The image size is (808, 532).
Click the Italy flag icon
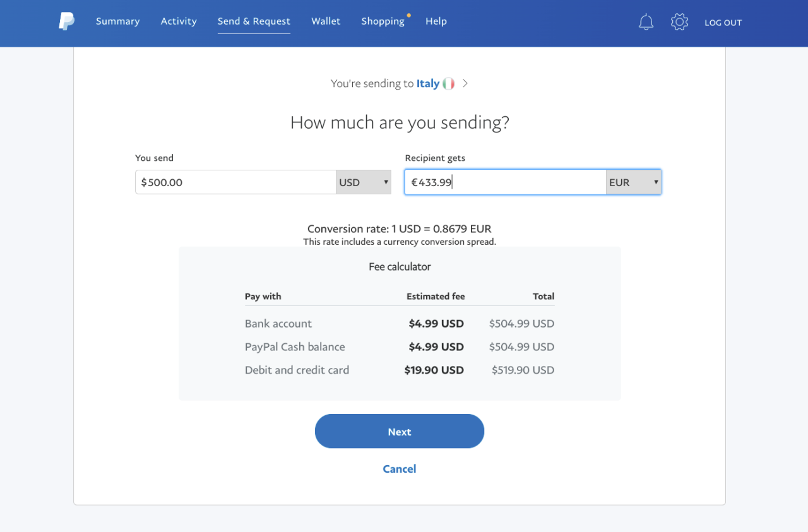[x=448, y=83]
